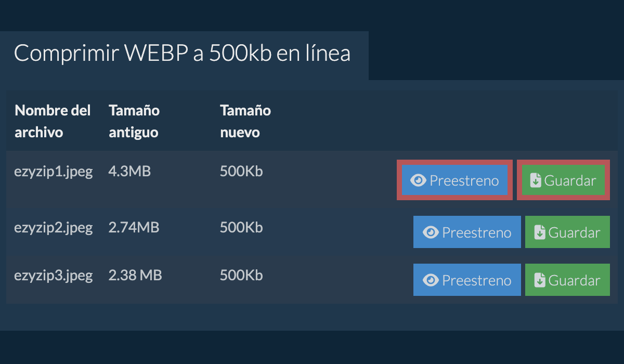
Task: Click the 2.38 MB old size value
Action: pos(135,275)
